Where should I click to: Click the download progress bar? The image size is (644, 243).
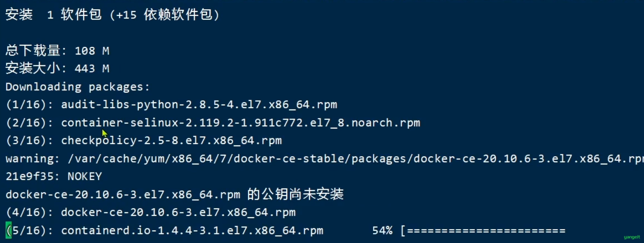(483, 231)
